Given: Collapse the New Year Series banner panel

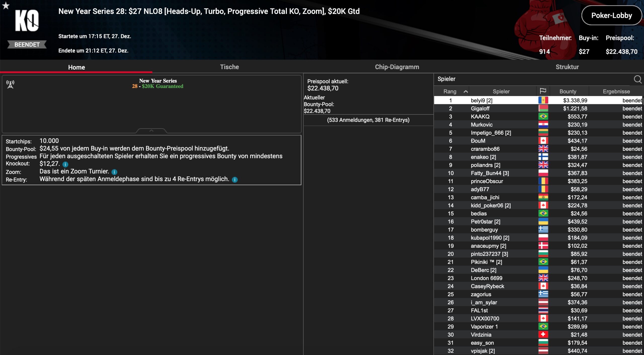Looking at the screenshot, I should [x=151, y=131].
